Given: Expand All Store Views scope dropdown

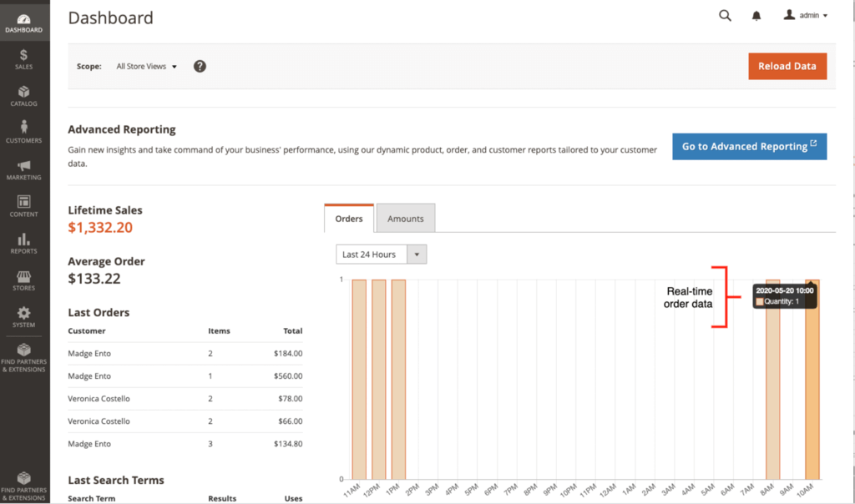Looking at the screenshot, I should pos(147,67).
